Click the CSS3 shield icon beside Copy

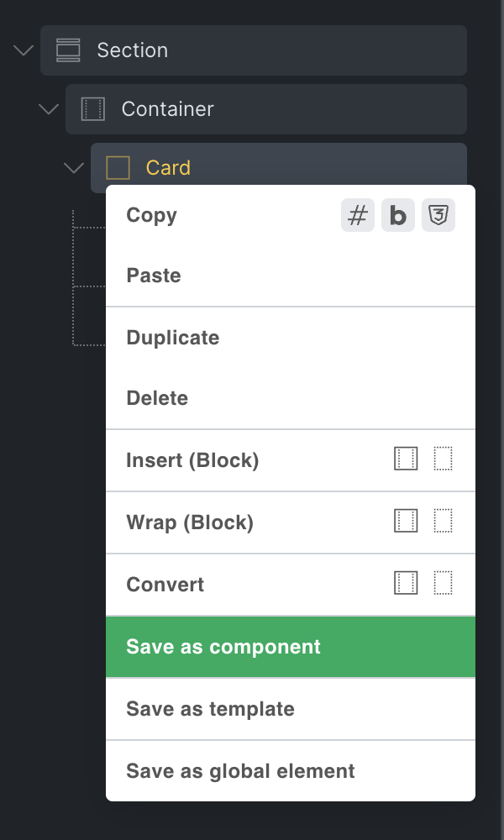tap(438, 216)
